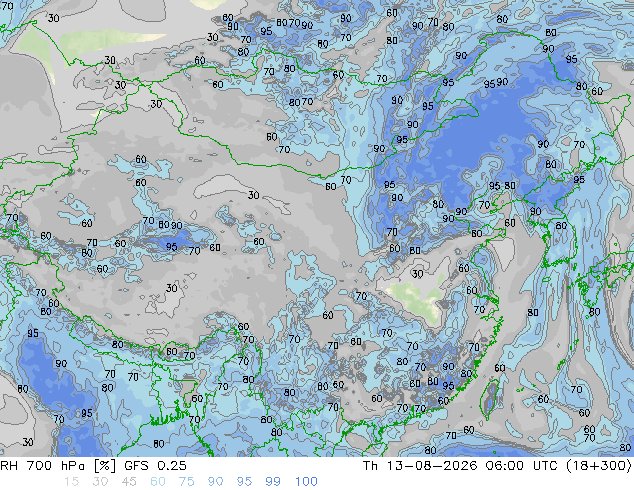
Task: Click the legend value 30 below the title
Action: (100, 482)
